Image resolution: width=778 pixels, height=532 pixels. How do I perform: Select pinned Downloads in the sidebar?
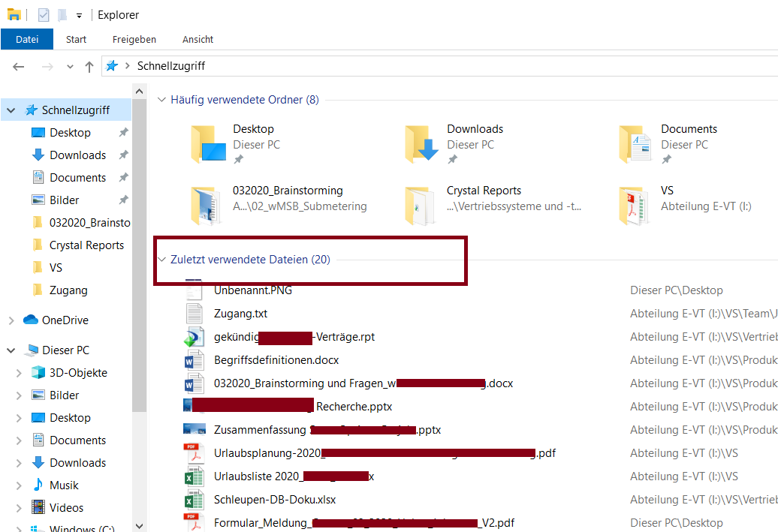point(77,155)
